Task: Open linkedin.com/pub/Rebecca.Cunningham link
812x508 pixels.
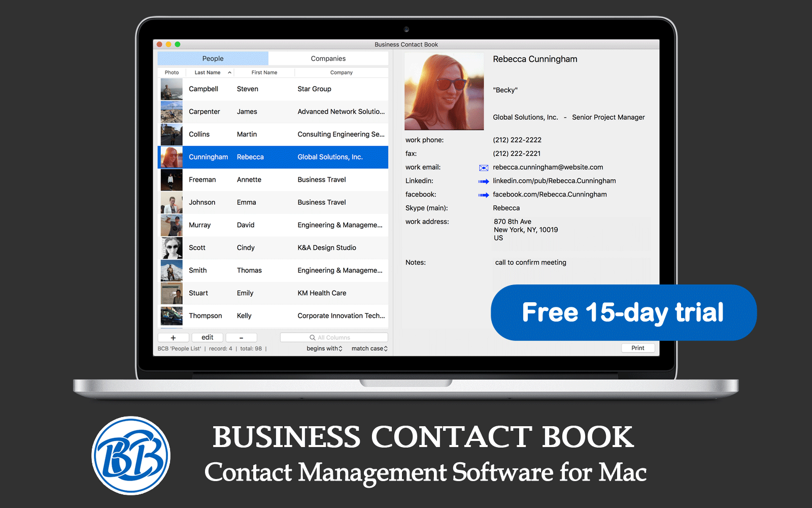Action: [x=554, y=181]
